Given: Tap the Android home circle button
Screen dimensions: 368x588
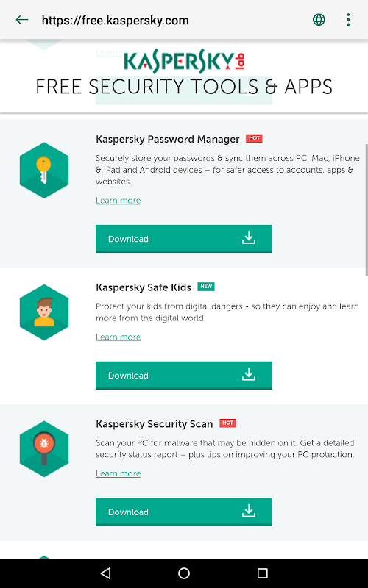Looking at the screenshot, I should click(x=184, y=573).
